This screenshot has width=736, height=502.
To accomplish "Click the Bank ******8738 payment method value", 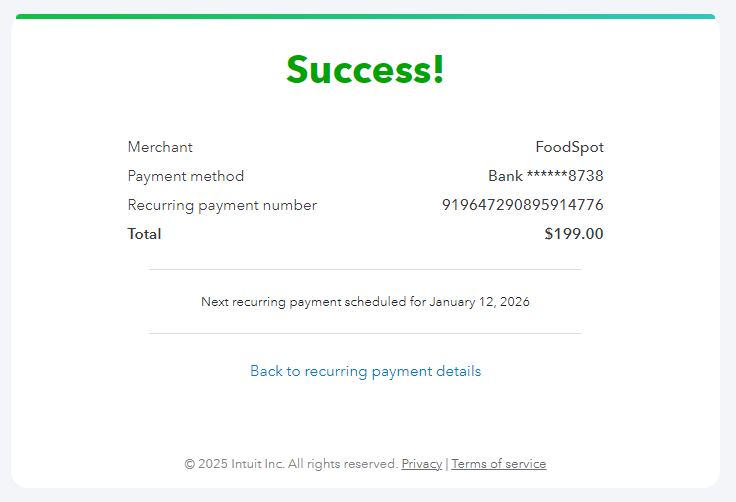I will tap(545, 176).
